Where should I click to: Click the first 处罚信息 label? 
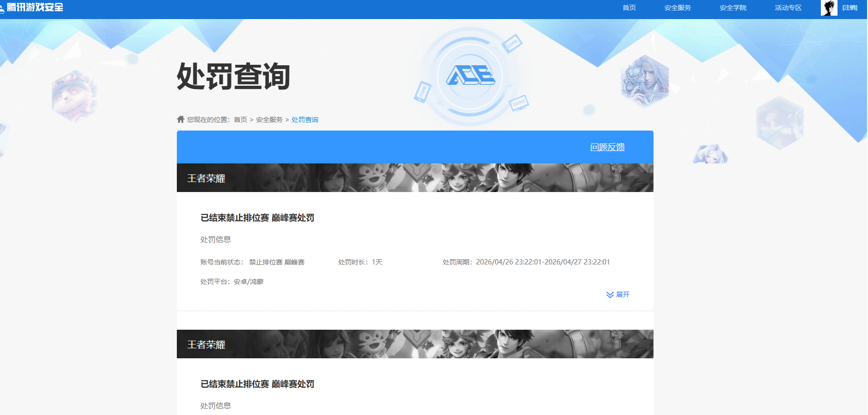point(215,239)
